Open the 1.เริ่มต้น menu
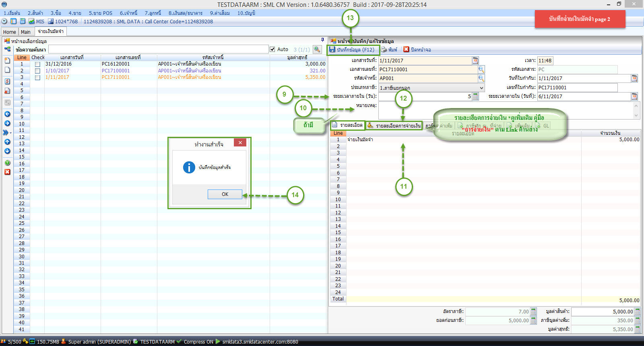Viewport: 644px width, 346px height. tap(12, 13)
